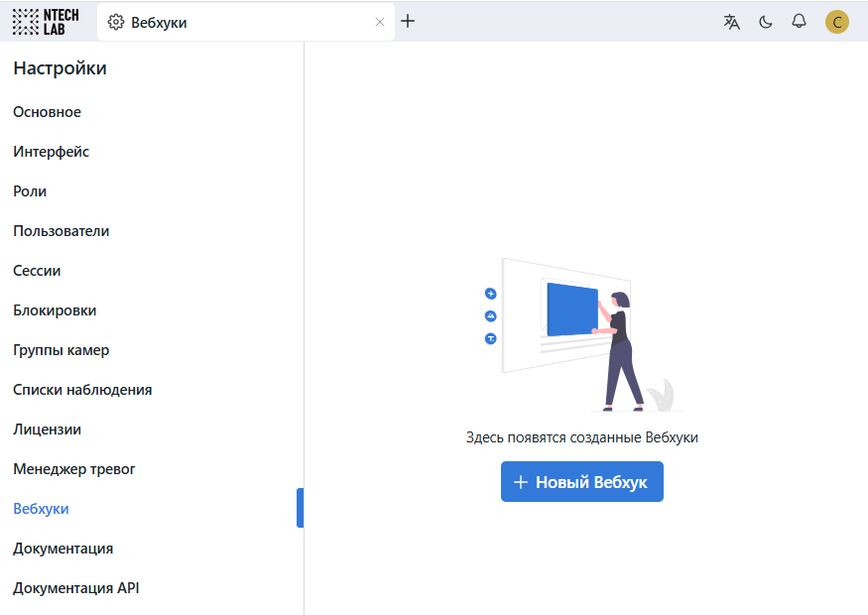Open the language translation icon
868x615 pixels.
[732, 22]
